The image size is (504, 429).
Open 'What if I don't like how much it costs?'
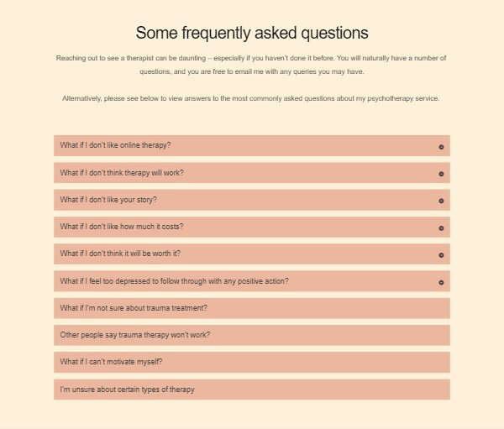(252, 228)
